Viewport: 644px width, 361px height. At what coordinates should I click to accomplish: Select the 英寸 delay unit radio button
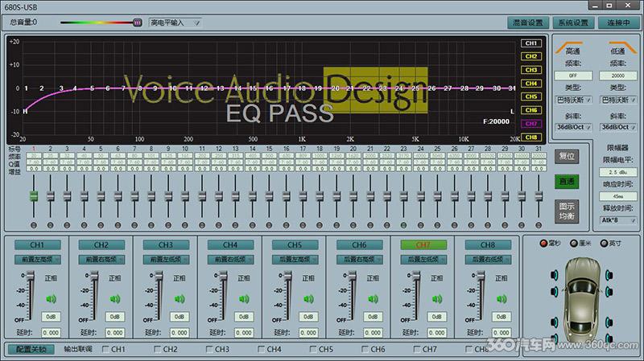pyautogui.click(x=604, y=244)
